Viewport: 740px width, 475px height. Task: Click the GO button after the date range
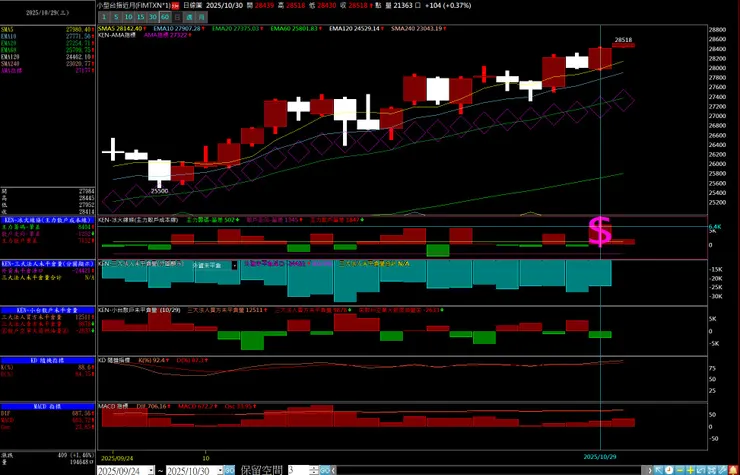coord(229,470)
